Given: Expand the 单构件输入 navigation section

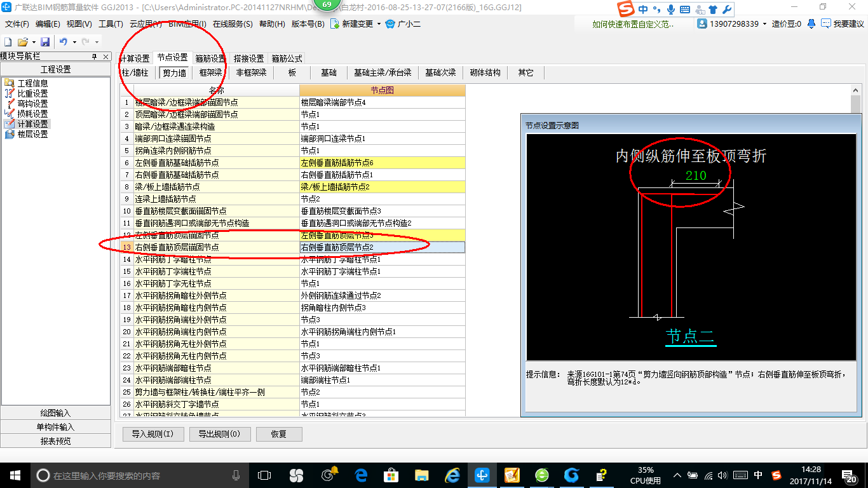Looking at the screenshot, I should [x=55, y=427].
